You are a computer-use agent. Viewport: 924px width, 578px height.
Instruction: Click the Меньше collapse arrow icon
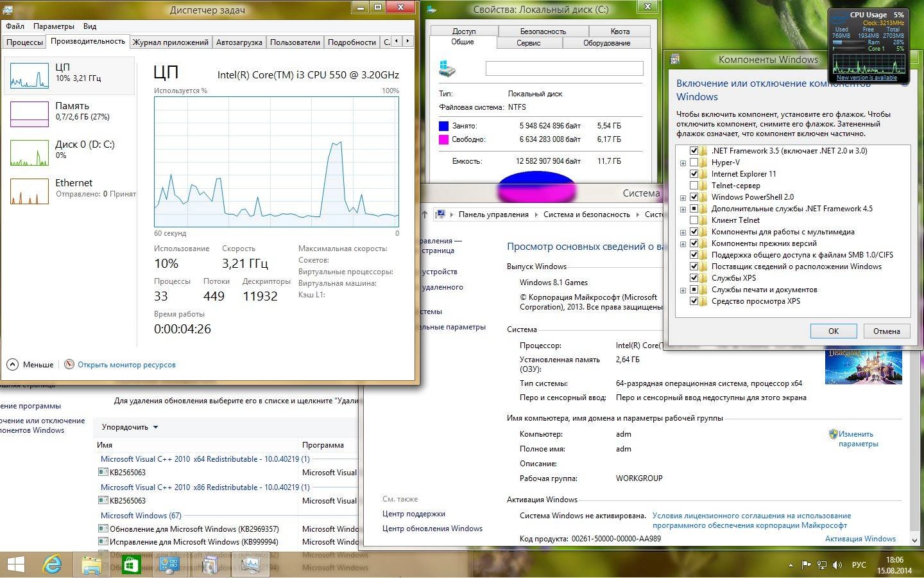(x=12, y=364)
